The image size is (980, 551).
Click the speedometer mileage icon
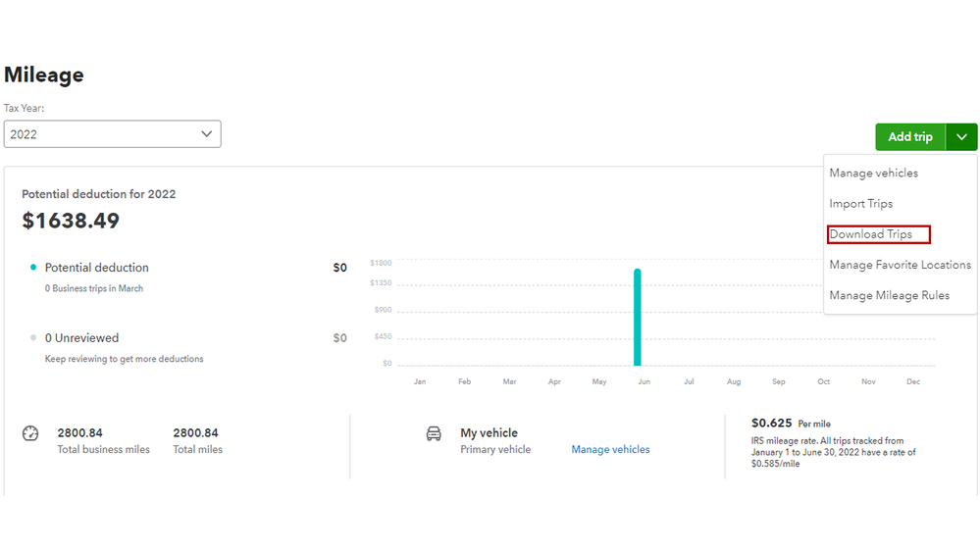point(30,433)
